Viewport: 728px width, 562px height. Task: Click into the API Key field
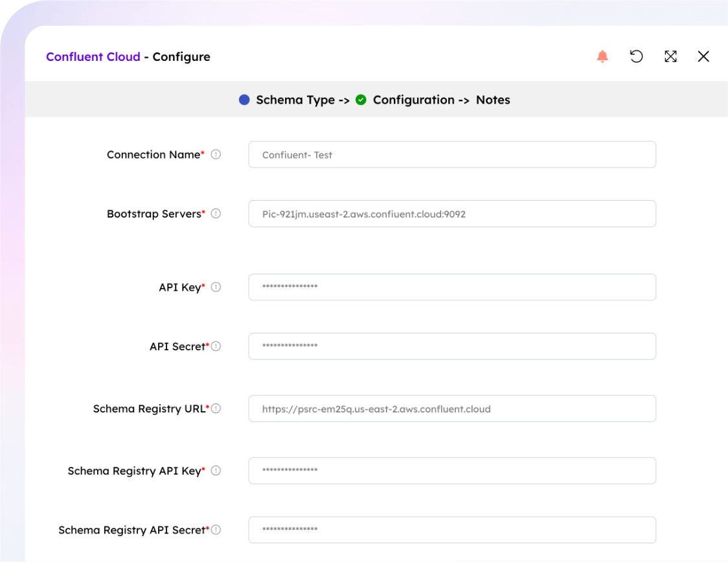point(452,287)
